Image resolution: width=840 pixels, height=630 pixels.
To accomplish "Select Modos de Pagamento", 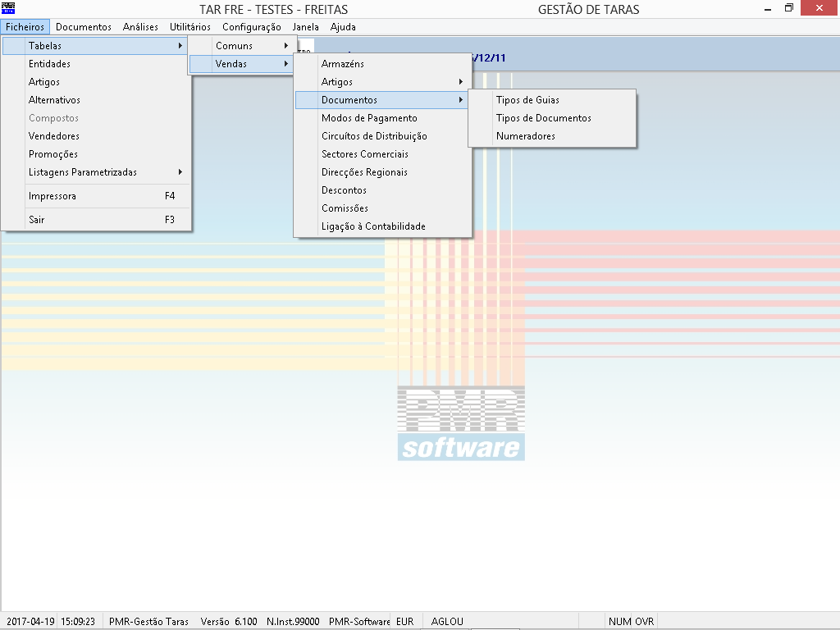I will [x=382, y=118].
